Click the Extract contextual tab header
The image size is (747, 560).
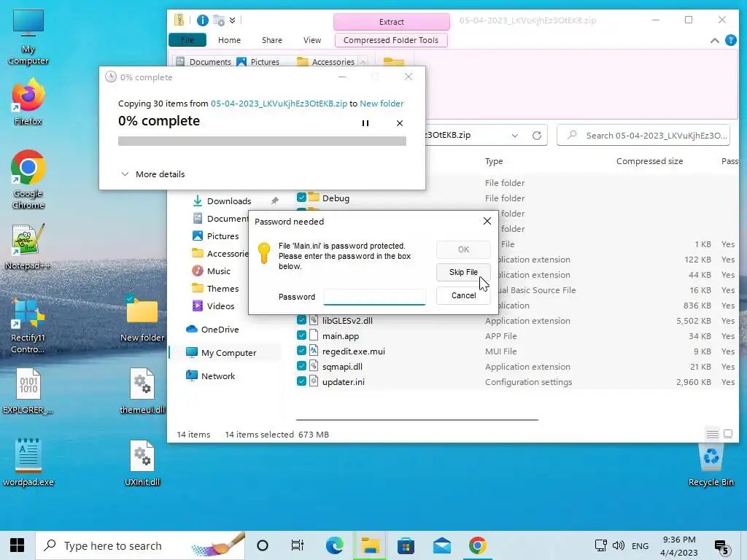[391, 22]
